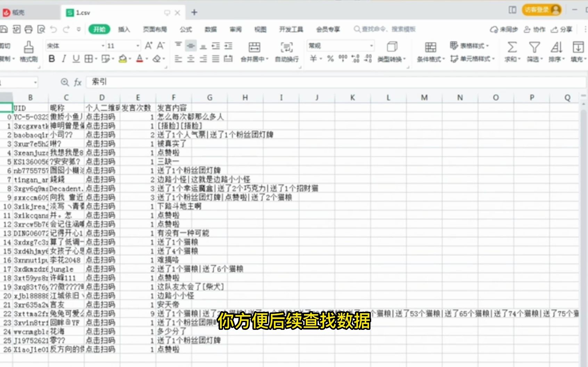Open the Borders dropdown arrow
Screen dimensions: 588x367
click(96, 59)
